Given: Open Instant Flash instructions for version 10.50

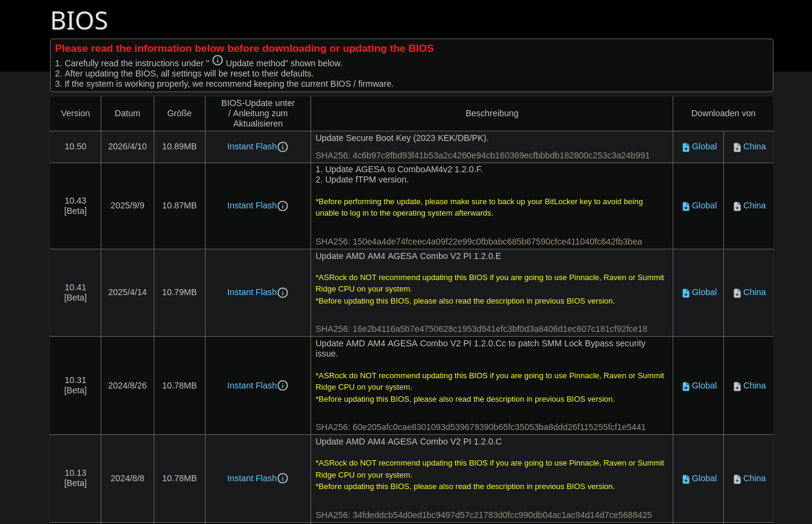Looking at the screenshot, I should click(252, 146).
